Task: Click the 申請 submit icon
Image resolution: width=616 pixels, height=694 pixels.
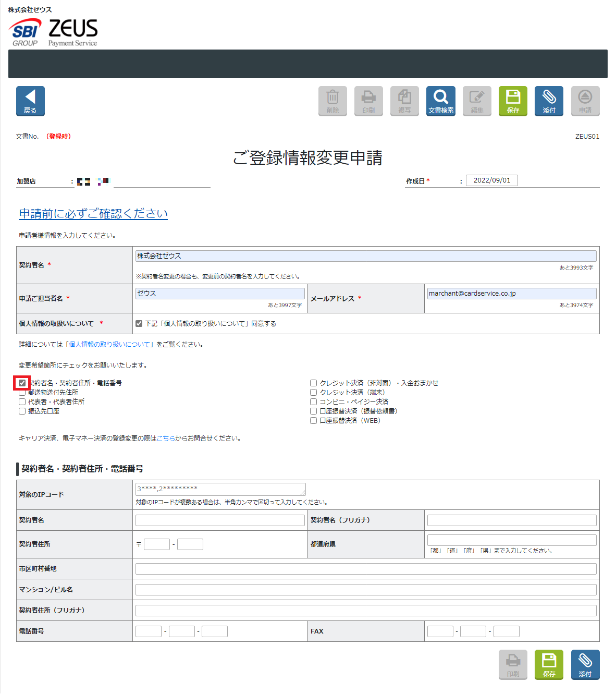Action: tap(585, 101)
